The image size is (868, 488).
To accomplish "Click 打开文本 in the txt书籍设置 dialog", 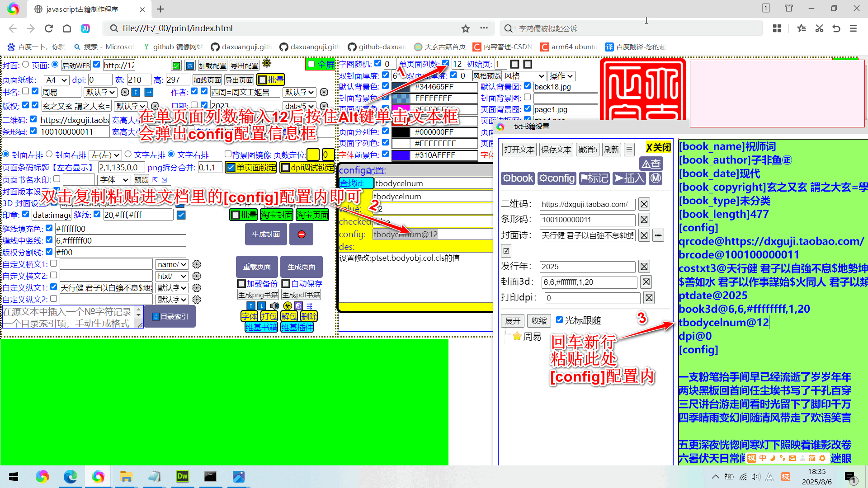I will [x=519, y=149].
